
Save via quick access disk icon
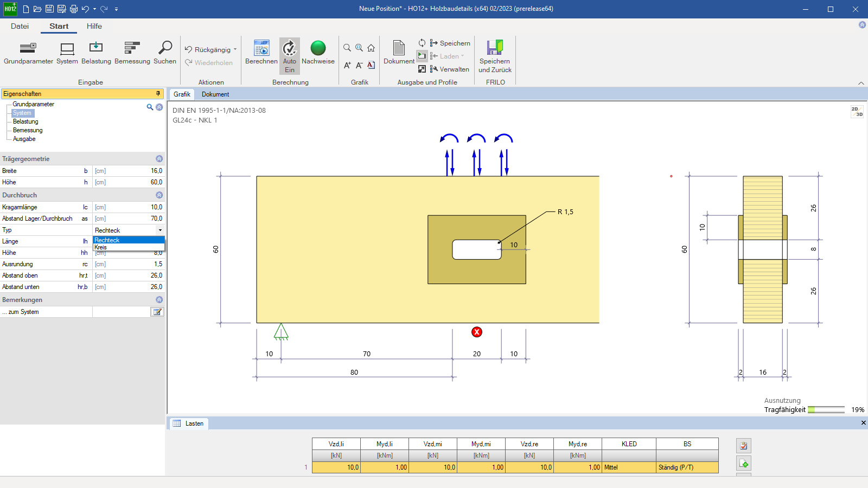(49, 9)
